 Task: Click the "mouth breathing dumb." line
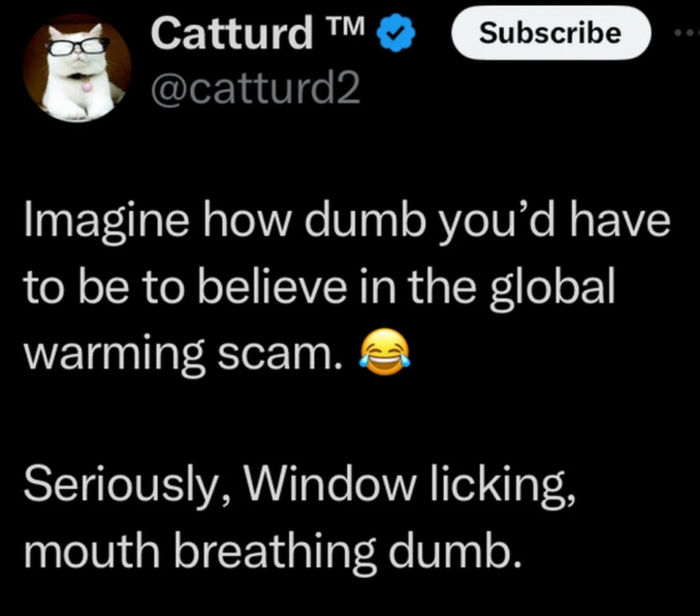[x=273, y=550]
